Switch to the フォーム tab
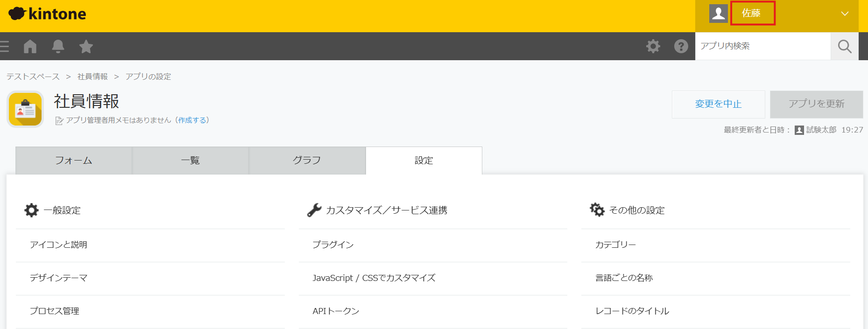 click(74, 161)
